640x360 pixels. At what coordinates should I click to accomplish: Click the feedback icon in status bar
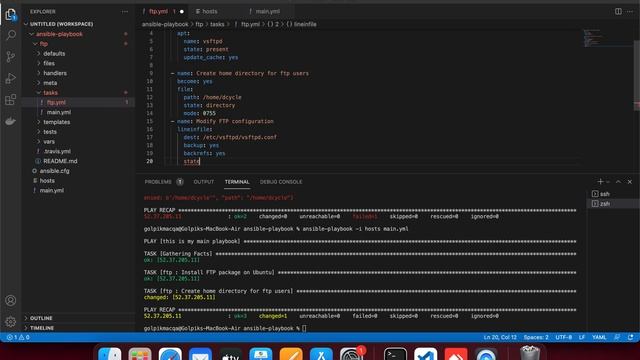tap(617, 337)
